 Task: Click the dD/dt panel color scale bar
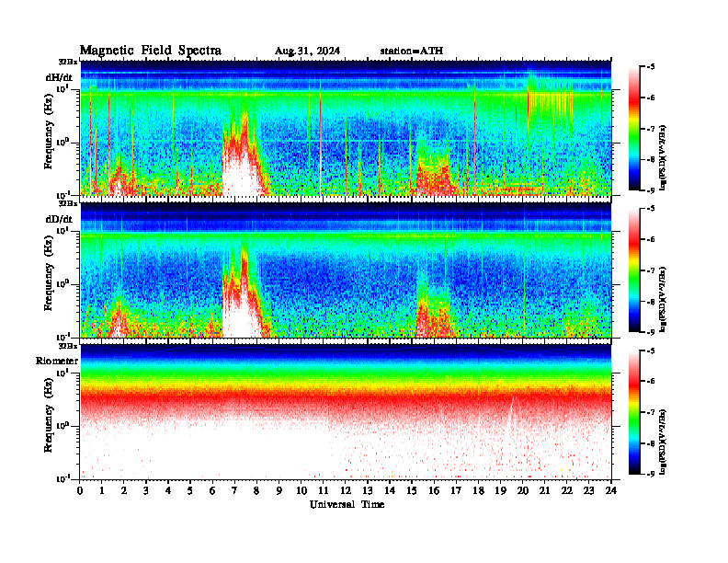634,270
